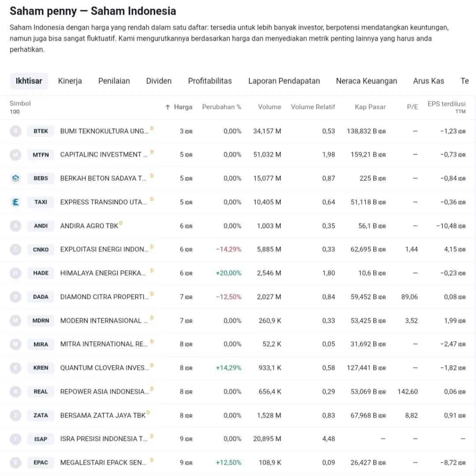Sort by Perubahan % column header
Viewport: 476px width, 476px height.
pos(222,107)
